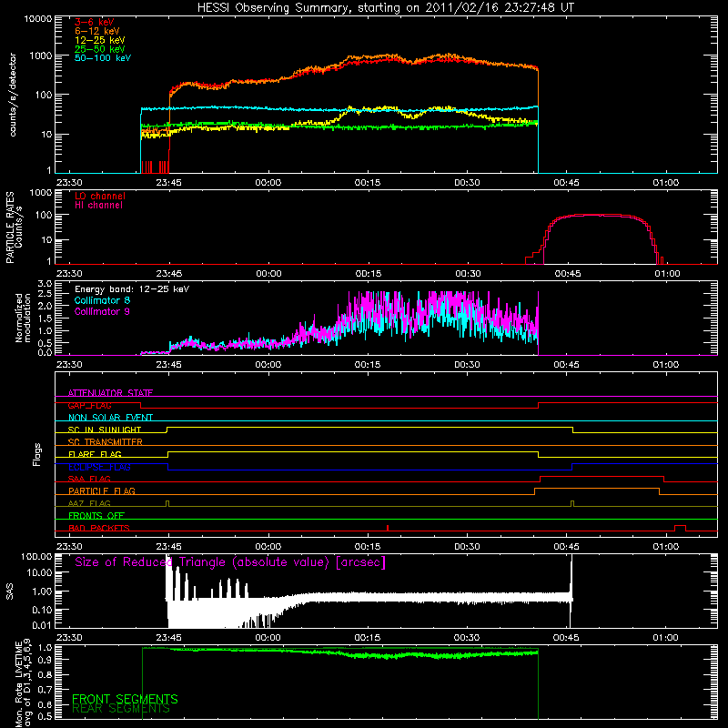Click the olive flag label above FRONTS_OFF
Image resolution: width=728 pixels, height=728 pixels.
pos(89,503)
